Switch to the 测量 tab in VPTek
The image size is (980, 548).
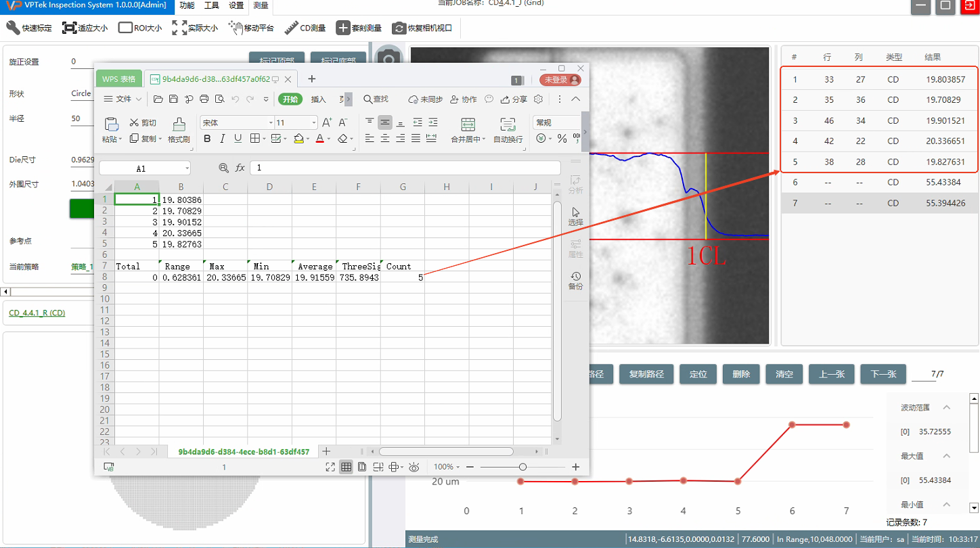[x=261, y=6]
